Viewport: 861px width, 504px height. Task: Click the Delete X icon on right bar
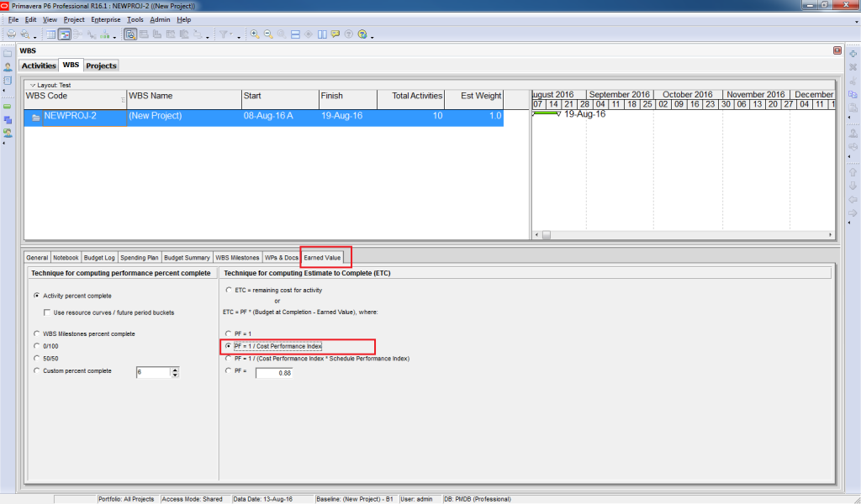(x=853, y=67)
